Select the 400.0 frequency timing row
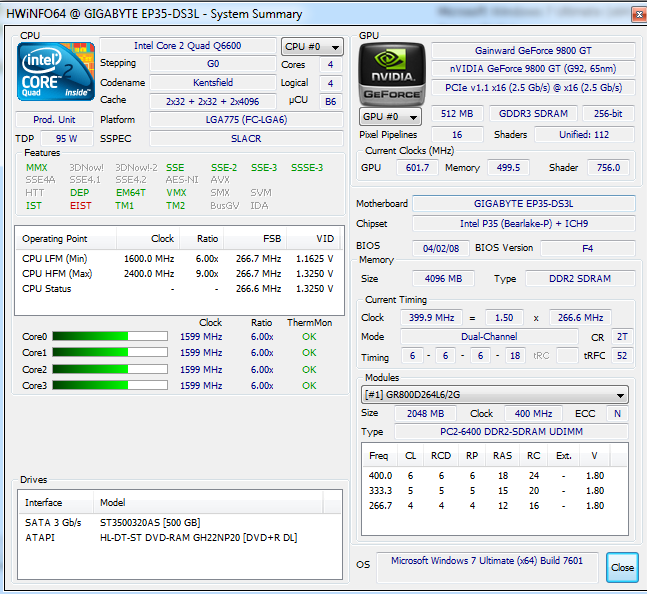Screen dimensions: 647x594 pyautogui.click(x=494, y=476)
